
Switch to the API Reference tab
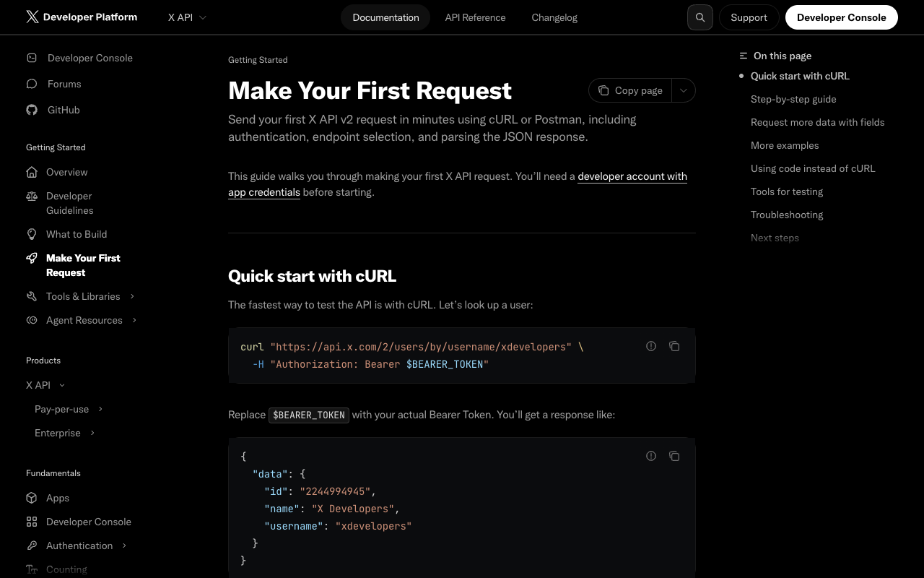(475, 17)
